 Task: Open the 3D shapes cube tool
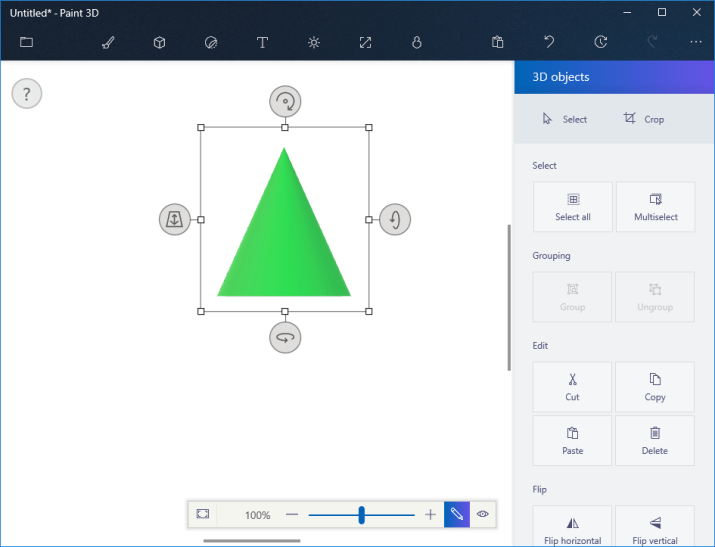[x=159, y=42]
